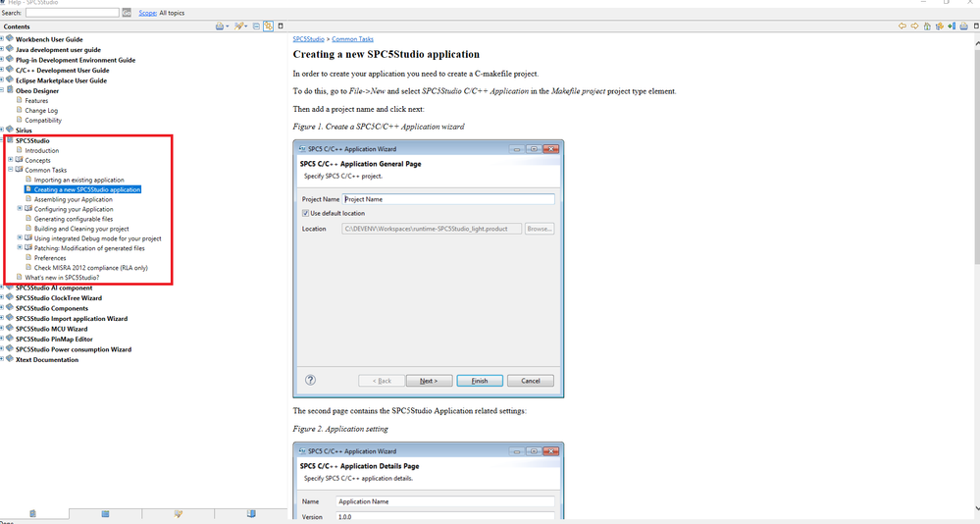The image size is (980, 524).
Task: Maximize the Contents pane
Action: pos(281,26)
